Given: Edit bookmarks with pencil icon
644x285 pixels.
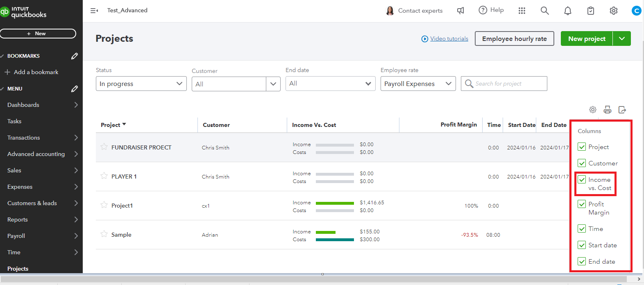Looking at the screenshot, I should pos(74,56).
